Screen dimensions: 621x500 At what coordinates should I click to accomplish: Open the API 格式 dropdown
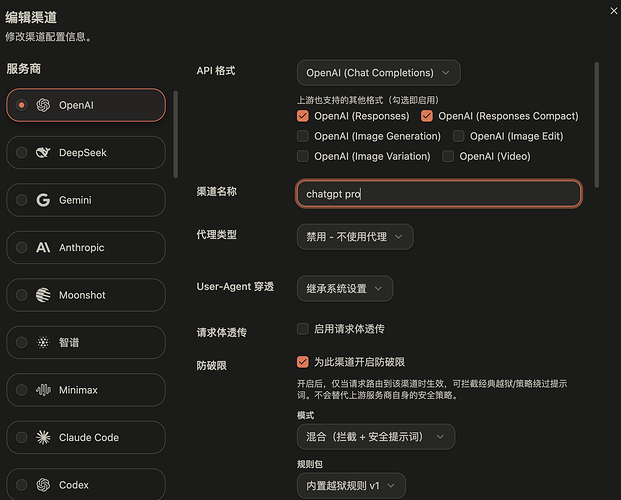click(x=379, y=73)
